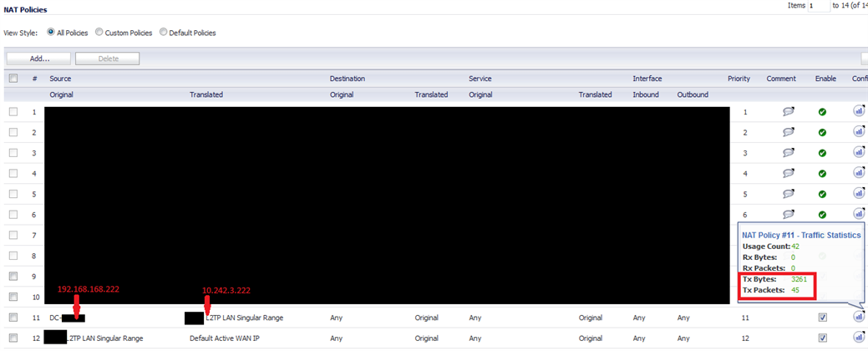The height and width of the screenshot is (351, 868).
Task: Click the Delete button
Action: 108,58
